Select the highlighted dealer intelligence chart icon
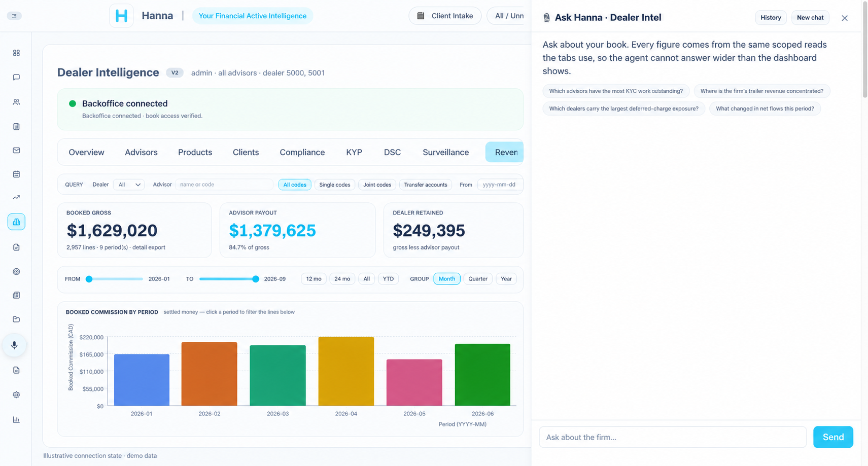 pos(16,222)
